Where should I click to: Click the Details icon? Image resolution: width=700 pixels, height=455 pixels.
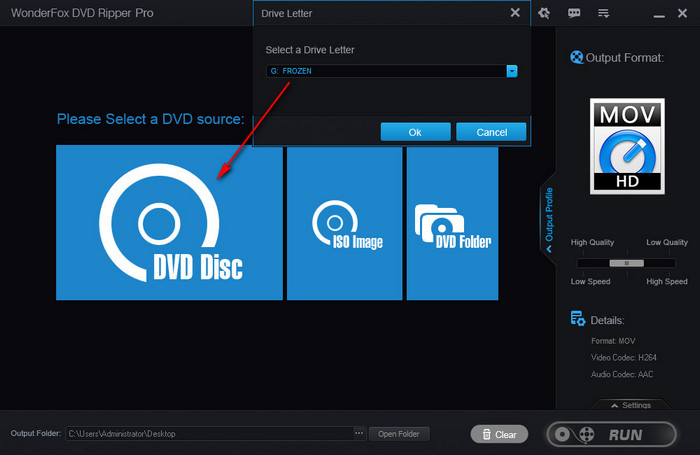(x=578, y=319)
